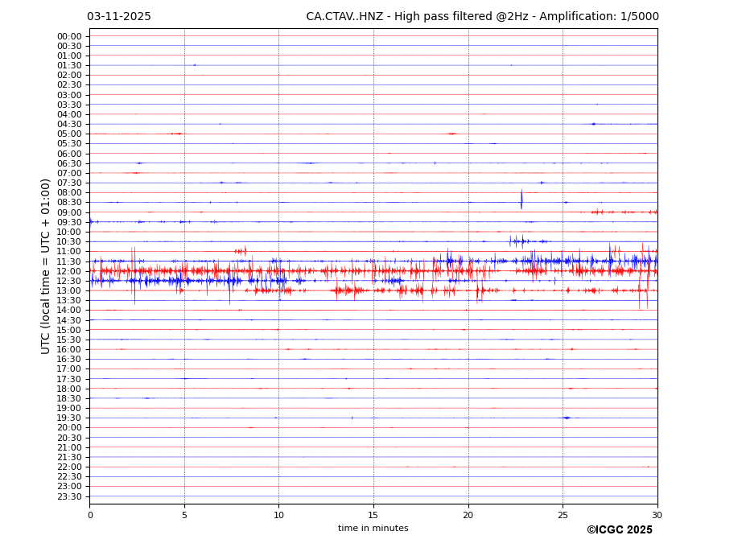Click the 03-11-2025 date label

[x=119, y=17]
